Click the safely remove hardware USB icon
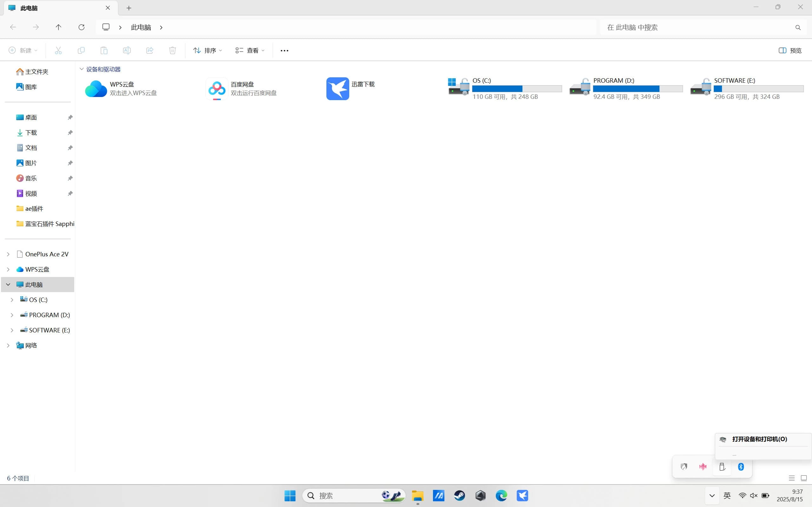Image resolution: width=812 pixels, height=507 pixels. pyautogui.click(x=722, y=466)
